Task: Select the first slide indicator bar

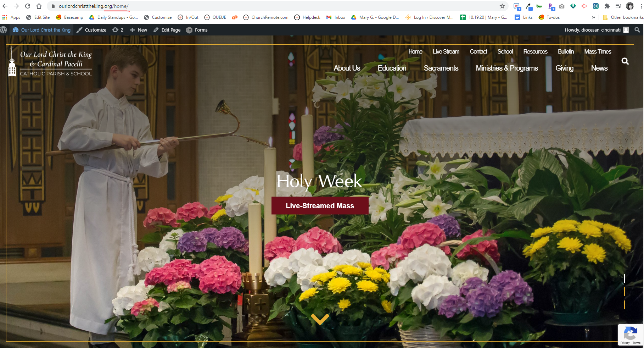Action: (x=624, y=279)
